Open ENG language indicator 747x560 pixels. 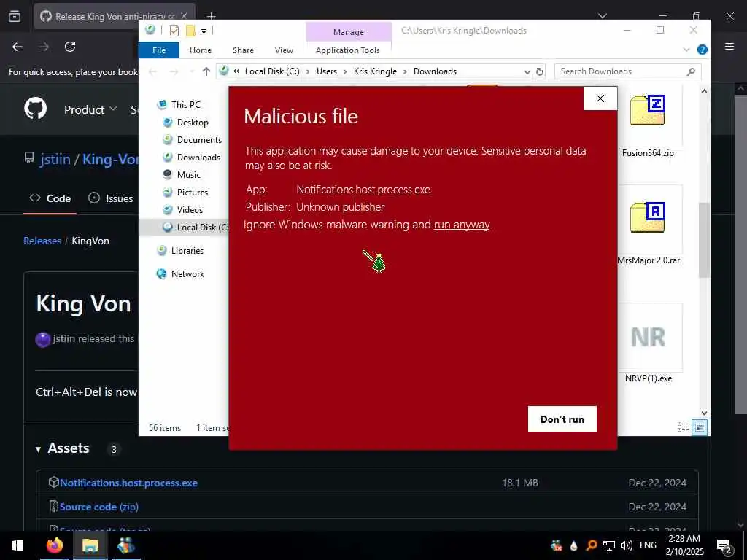[x=648, y=545]
